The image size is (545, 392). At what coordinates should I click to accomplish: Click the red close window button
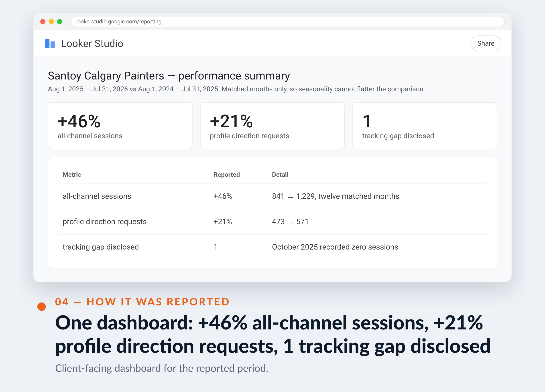(43, 22)
